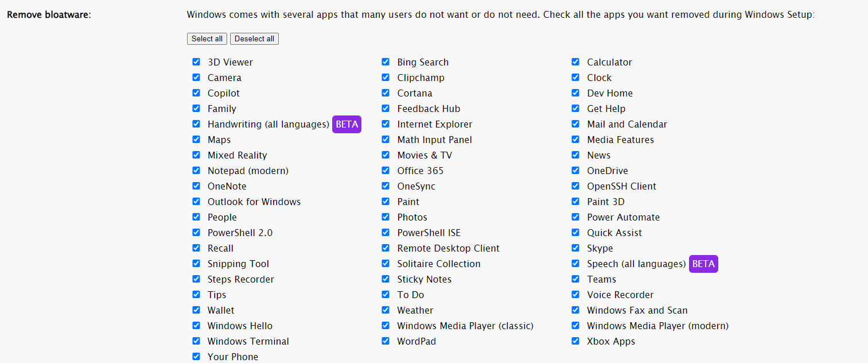Image resolution: width=868 pixels, height=363 pixels.
Task: Uncheck the Recall checkbox
Action: click(196, 248)
